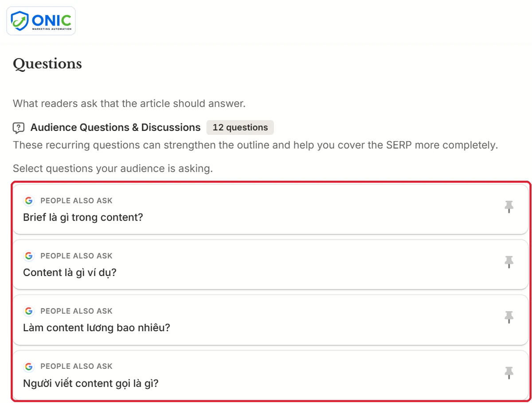Pin the "Brief là gì trong content?" question

point(509,207)
